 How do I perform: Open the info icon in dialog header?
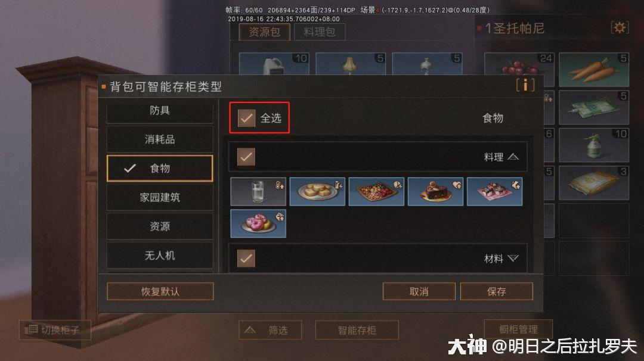(x=525, y=85)
